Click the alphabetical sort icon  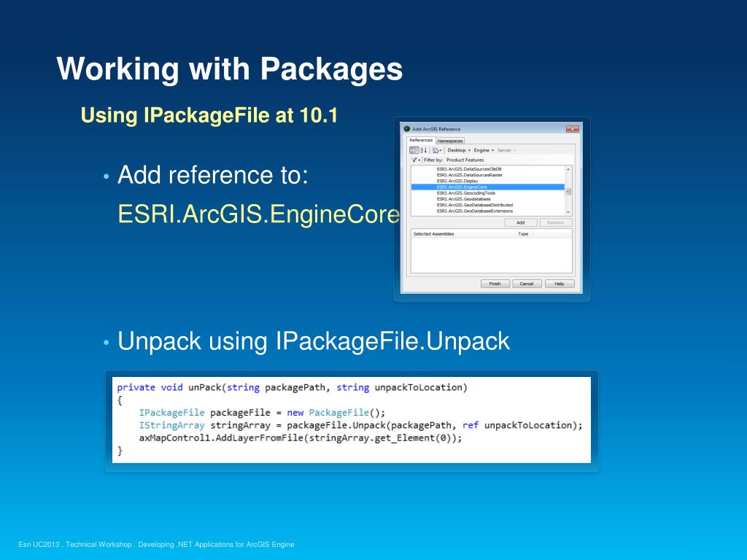pyautogui.click(x=423, y=150)
